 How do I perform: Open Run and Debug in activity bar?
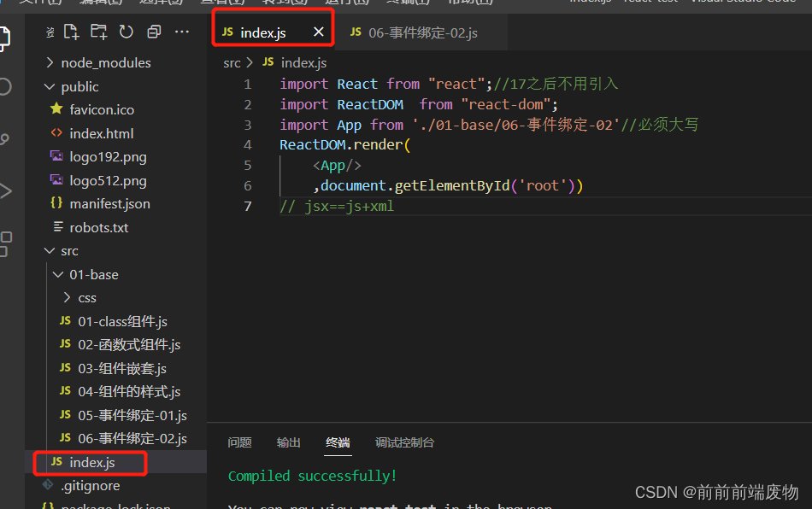coord(5,191)
